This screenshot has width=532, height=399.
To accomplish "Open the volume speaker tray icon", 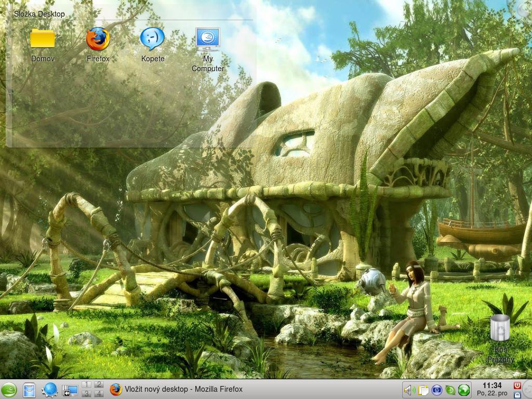I will click(409, 390).
